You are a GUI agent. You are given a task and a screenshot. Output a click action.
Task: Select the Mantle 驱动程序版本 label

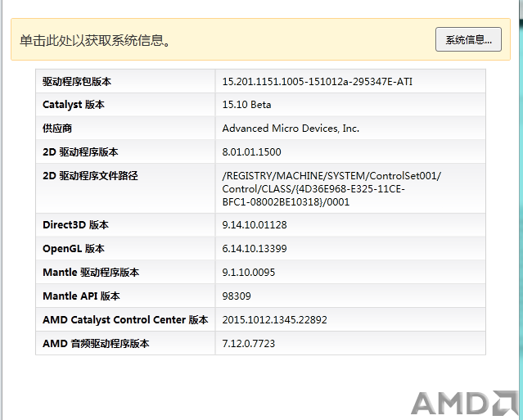(x=91, y=272)
